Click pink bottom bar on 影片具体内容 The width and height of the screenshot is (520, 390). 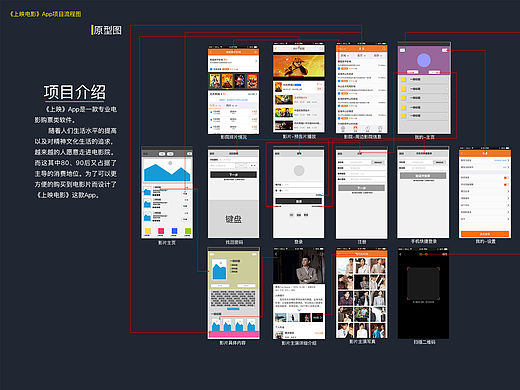[234, 334]
